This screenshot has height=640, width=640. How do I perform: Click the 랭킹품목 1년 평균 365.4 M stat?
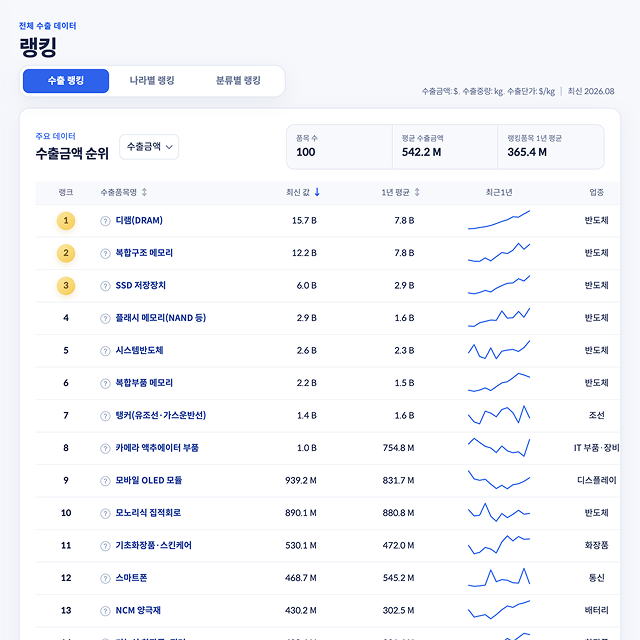(551, 147)
